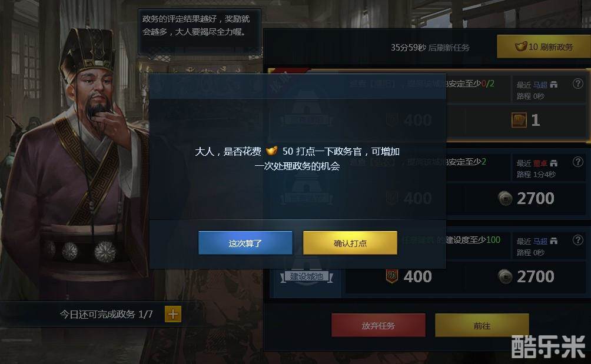Click the silver coin icon in third task
The width and height of the screenshot is (591, 364).
[x=505, y=276]
